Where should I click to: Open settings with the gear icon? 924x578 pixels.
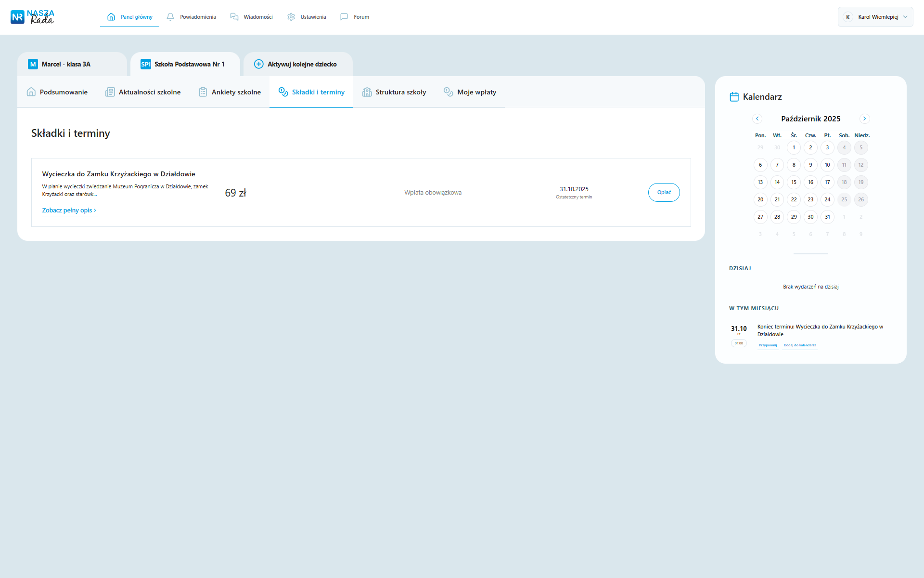291,17
